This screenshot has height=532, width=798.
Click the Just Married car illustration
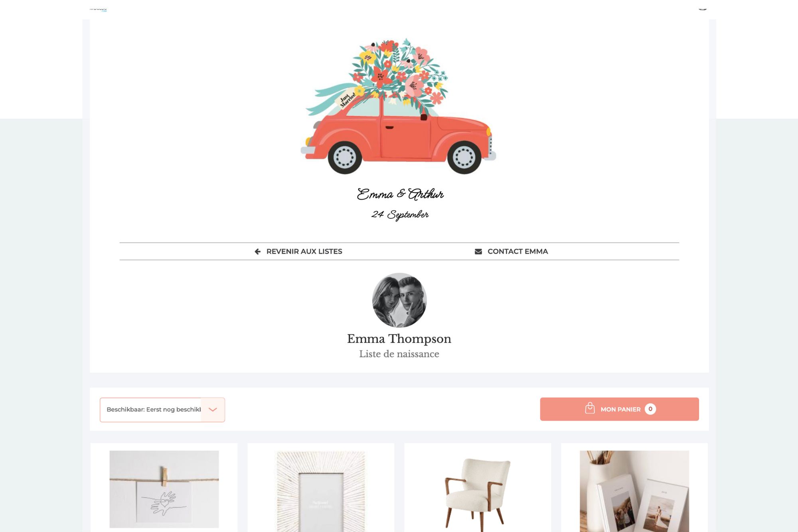click(x=399, y=106)
